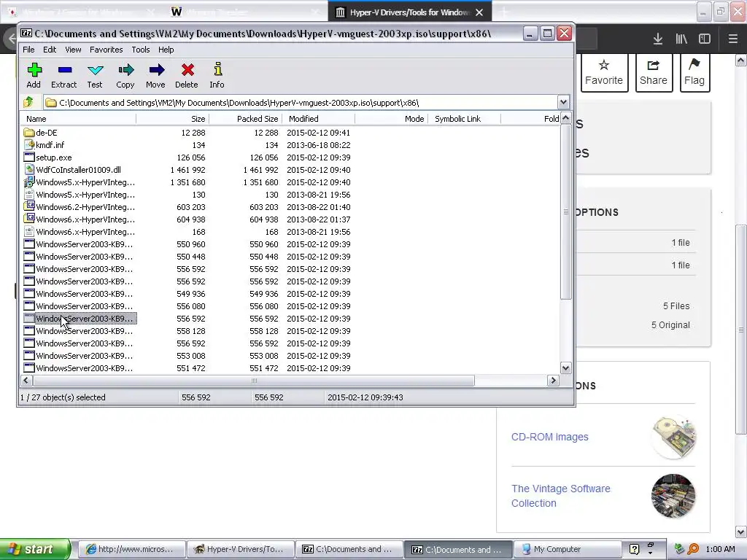This screenshot has height=560, width=747.
Task: Close the Hyper-V Drivers browser tab
Action: [480, 12]
